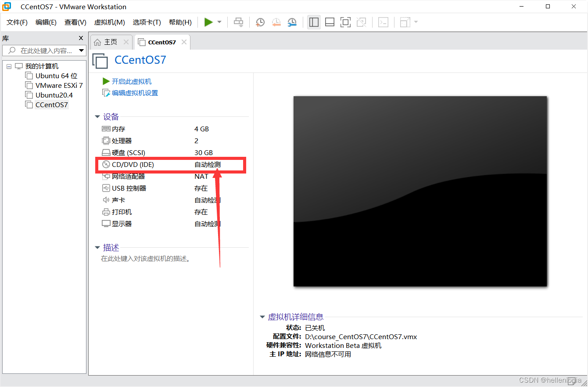Click the revert snapshot toolbar icon
Image resolution: width=588 pixels, height=387 pixels.
[276, 22]
